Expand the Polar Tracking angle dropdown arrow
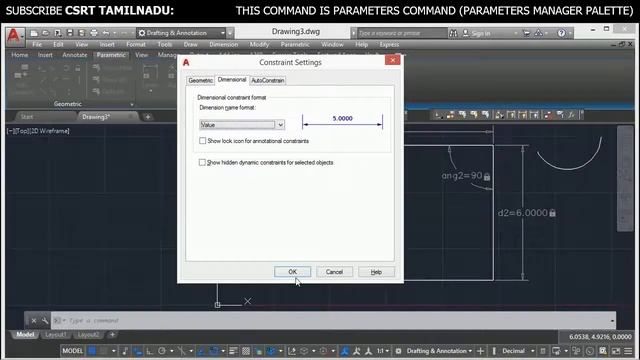Screen dimensions: 640x360 (171, 351)
